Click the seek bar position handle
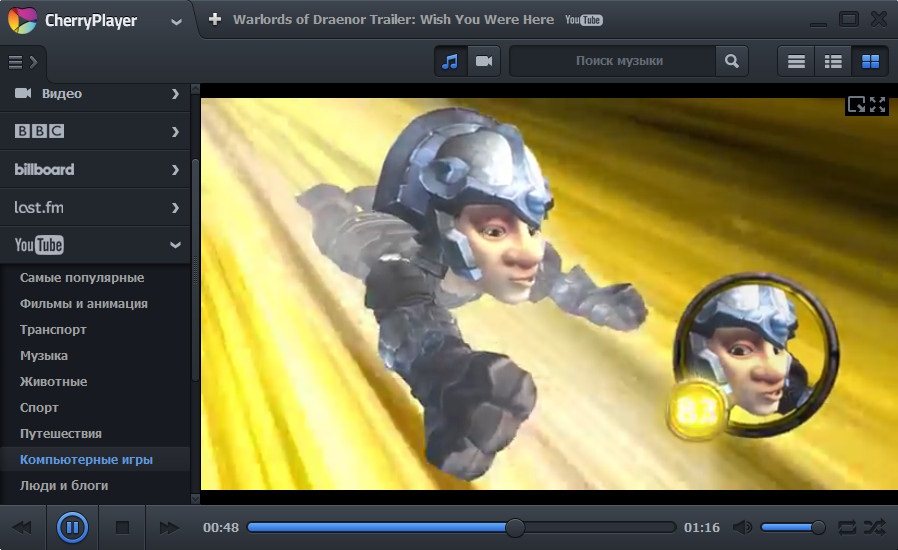Viewport: 898px width, 550px height. 515,528
